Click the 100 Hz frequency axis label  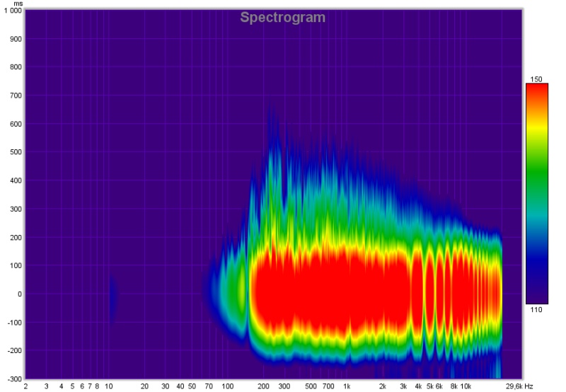pyautogui.click(x=227, y=386)
